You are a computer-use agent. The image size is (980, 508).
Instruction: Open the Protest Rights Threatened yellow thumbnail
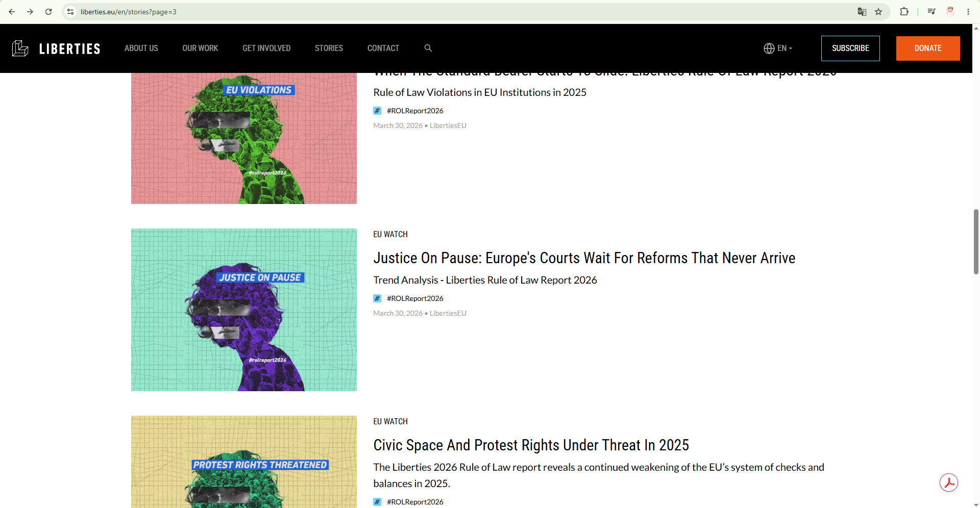tap(244, 462)
